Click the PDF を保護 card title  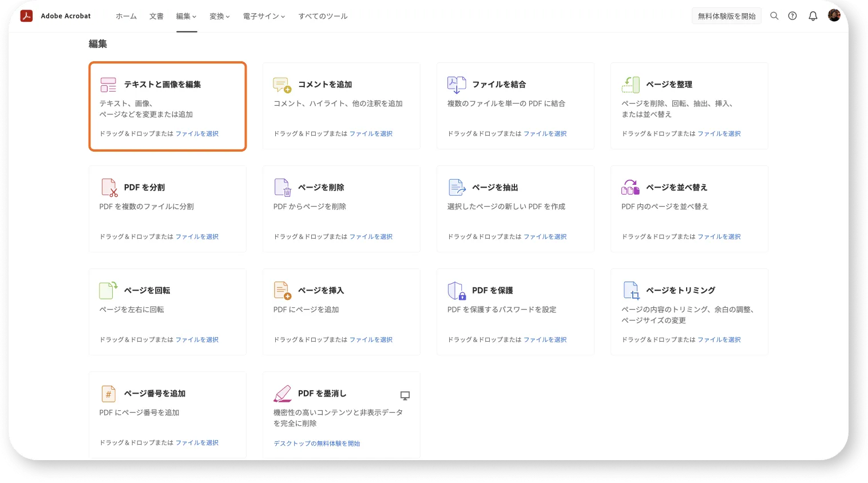[x=492, y=290]
